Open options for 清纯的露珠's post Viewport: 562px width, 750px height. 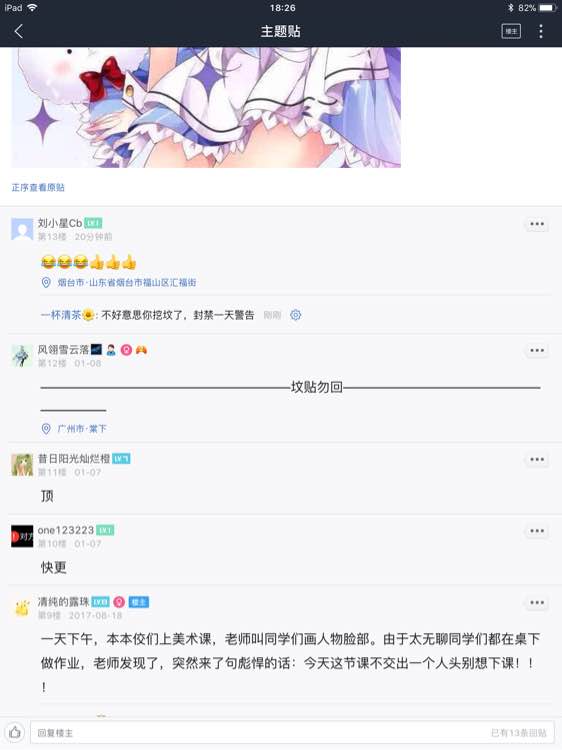click(537, 602)
